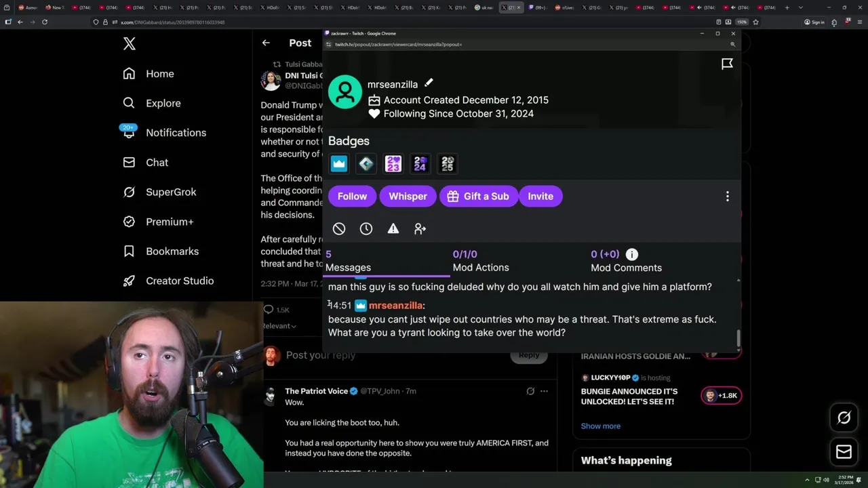868x488 pixels.
Task: Click the 150% zoom indicator
Action: 743,22
